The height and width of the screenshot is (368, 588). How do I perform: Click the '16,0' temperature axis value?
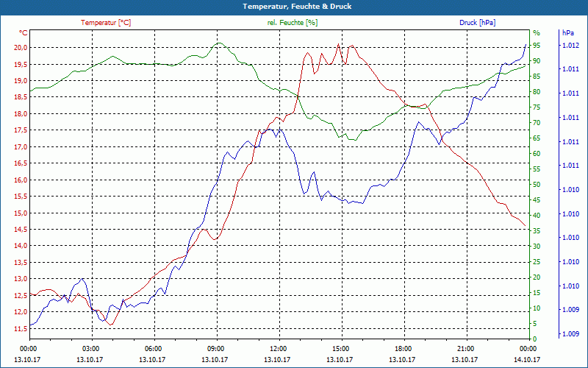pyautogui.click(x=21, y=180)
